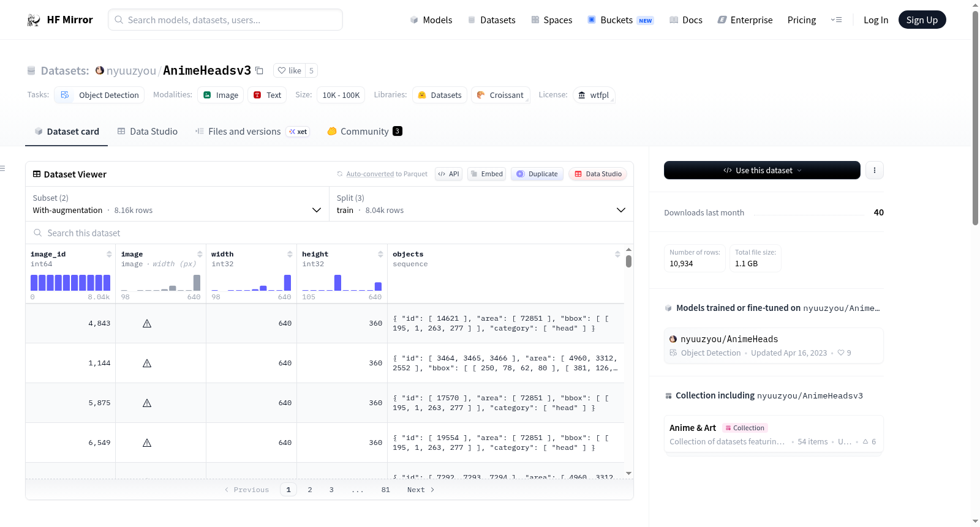Sort by the image_id column

tap(109, 254)
